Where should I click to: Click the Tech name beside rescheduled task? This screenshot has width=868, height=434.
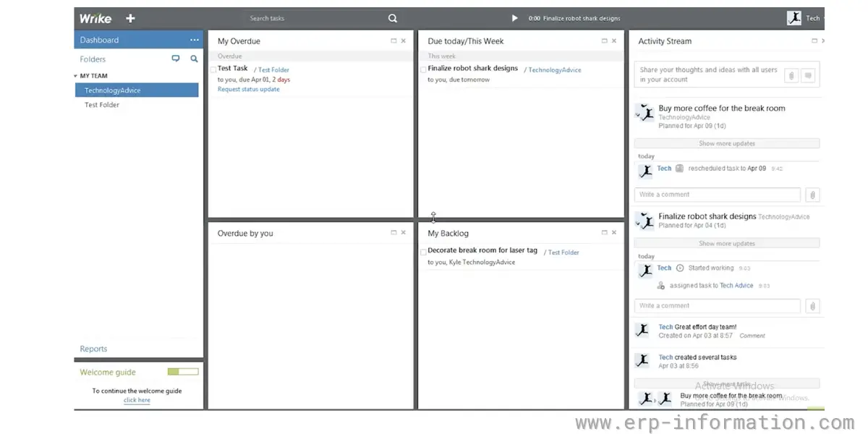[x=664, y=169]
